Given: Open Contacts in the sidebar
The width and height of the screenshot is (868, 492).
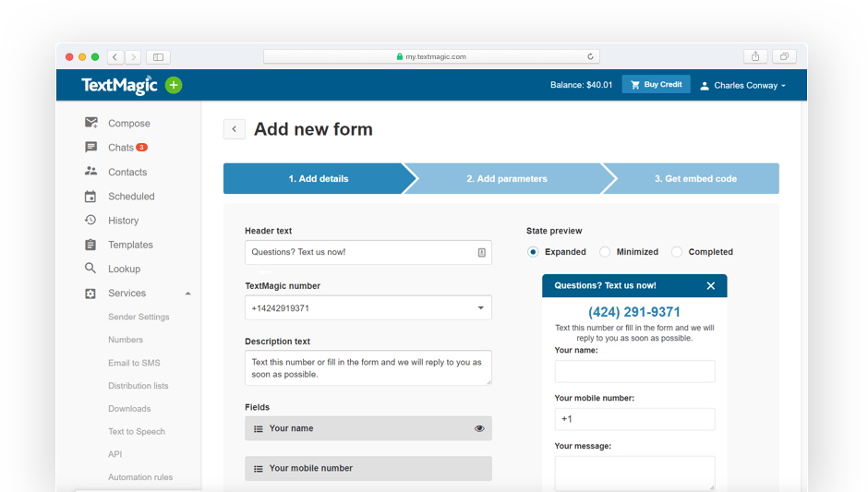Looking at the screenshot, I should click(127, 172).
